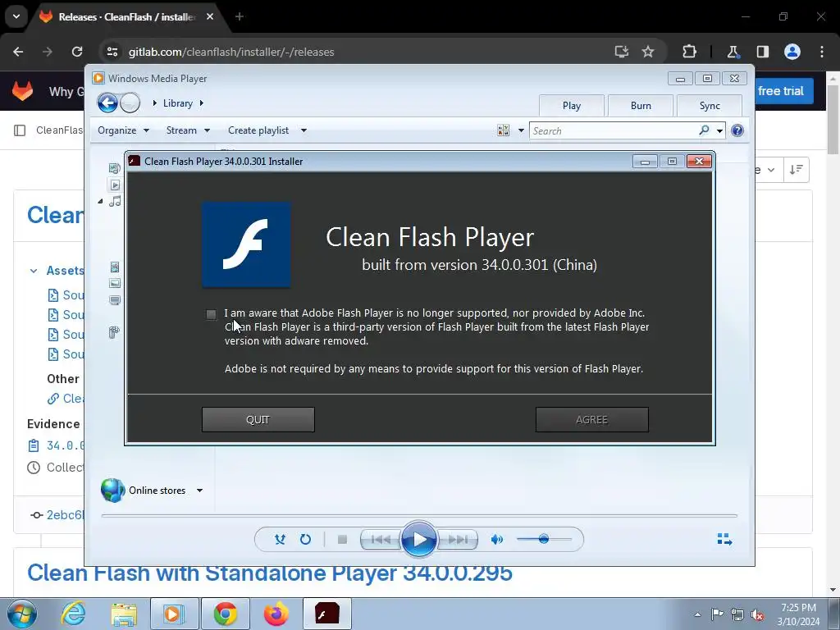Open the Organize dropdown menu
The image size is (840, 630).
click(123, 130)
